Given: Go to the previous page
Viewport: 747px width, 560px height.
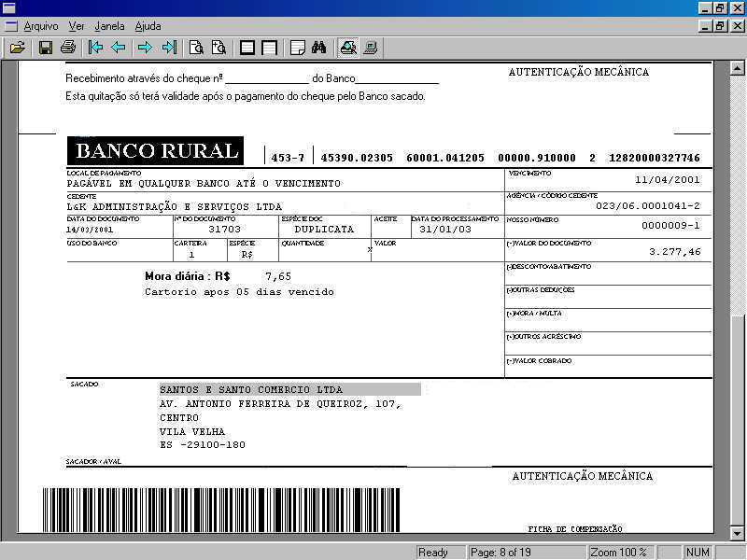Looking at the screenshot, I should coord(119,48).
